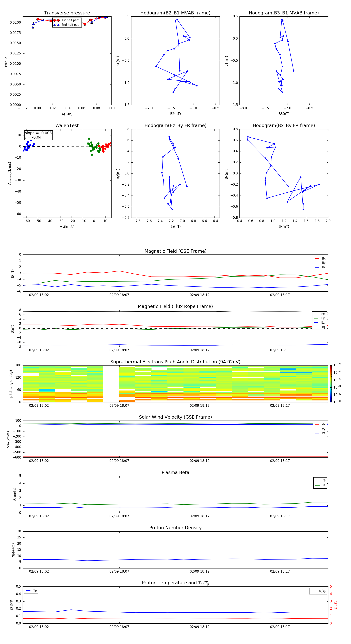Image resolution: width=351 pixels, height=644 pixels.
Task: Click the '02/09 18:17' tick under Plasma Beta plot
Action: click(x=280, y=516)
